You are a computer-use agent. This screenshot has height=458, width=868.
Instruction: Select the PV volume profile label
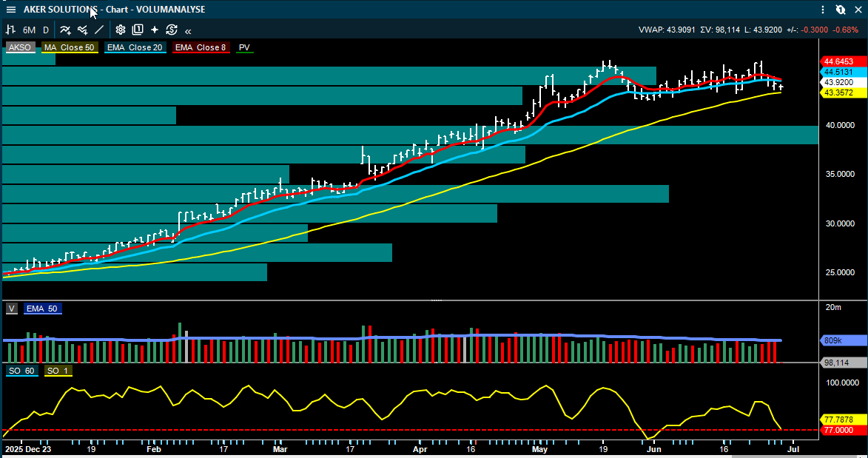click(244, 47)
